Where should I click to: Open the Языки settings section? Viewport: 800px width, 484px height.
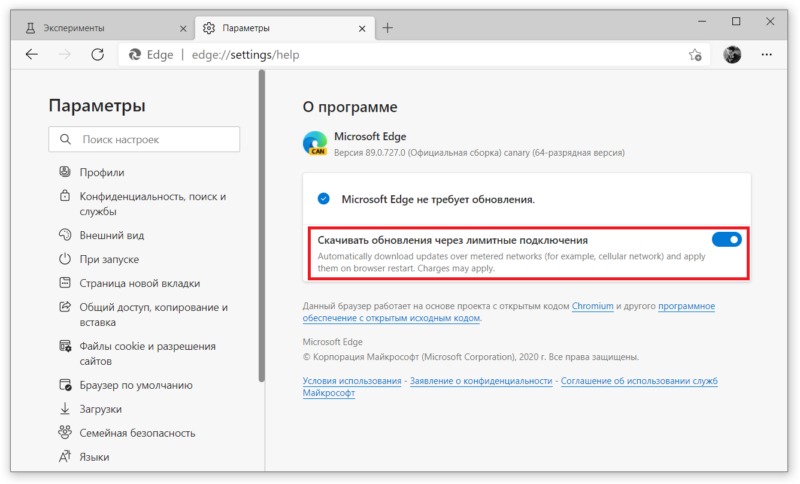[94, 457]
